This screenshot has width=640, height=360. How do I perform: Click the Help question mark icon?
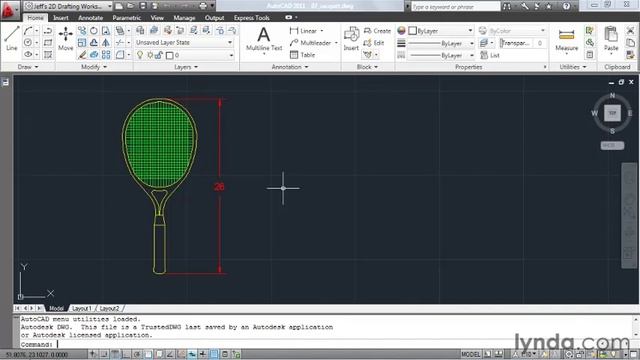coord(567,6)
